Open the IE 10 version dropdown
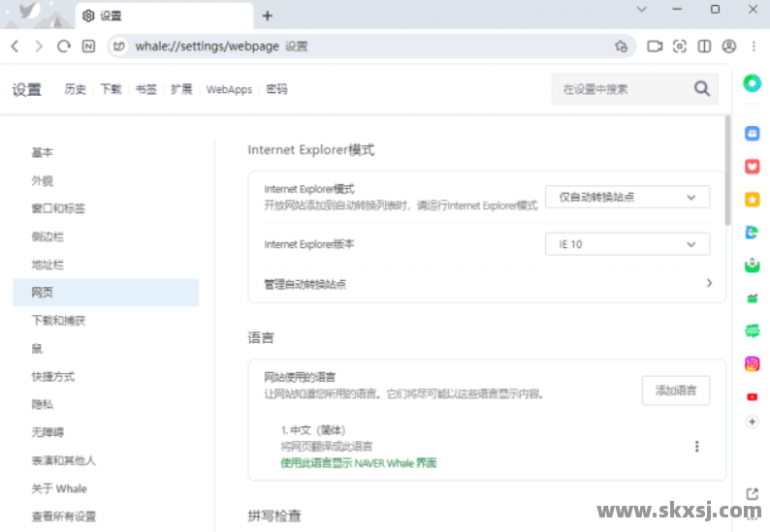This screenshot has height=532, width=770. click(x=627, y=244)
